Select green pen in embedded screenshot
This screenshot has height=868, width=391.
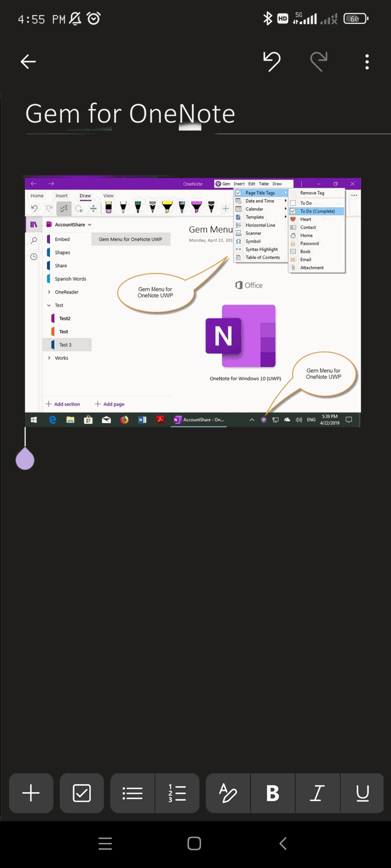click(137, 208)
